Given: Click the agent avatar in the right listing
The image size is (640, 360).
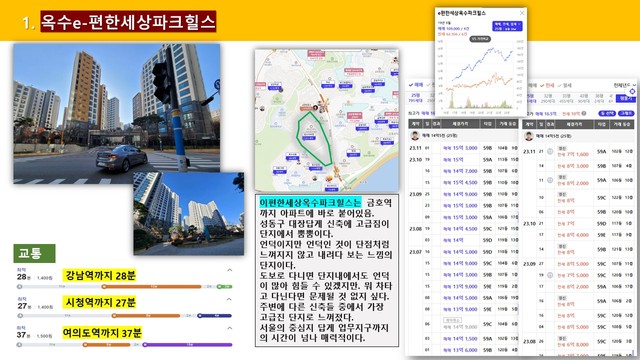Looking at the screenshot, I should [x=529, y=136].
